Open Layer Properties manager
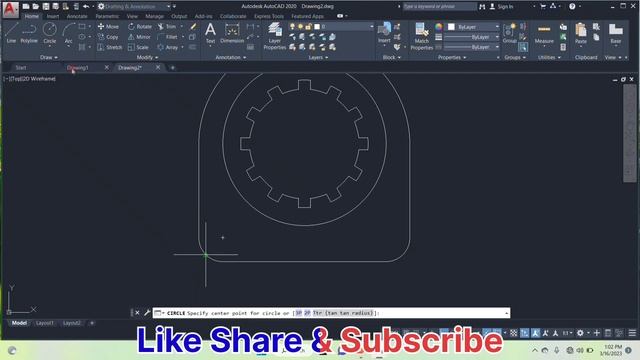Viewport: 640px width, 360px height. pos(275,36)
